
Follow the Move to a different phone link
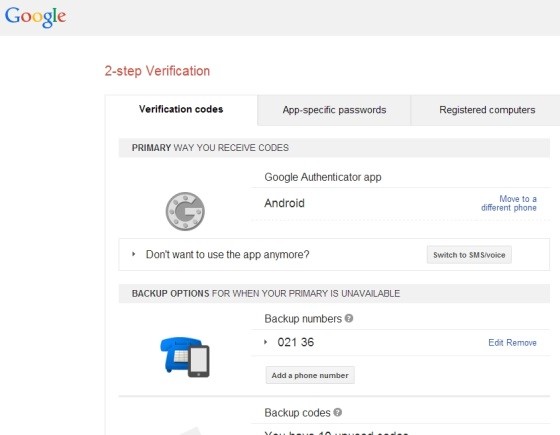[x=509, y=203]
